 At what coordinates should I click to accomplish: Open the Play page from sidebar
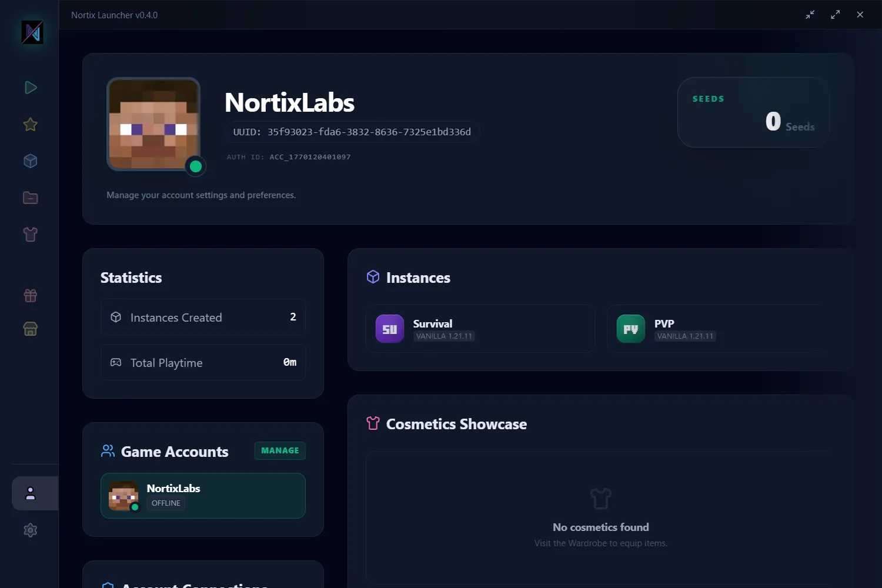pos(31,88)
